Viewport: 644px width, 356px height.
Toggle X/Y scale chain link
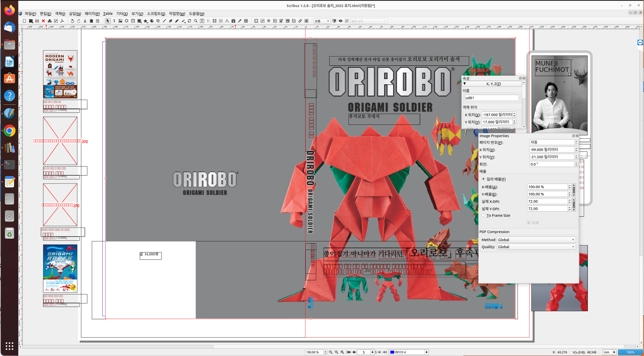[574, 190]
